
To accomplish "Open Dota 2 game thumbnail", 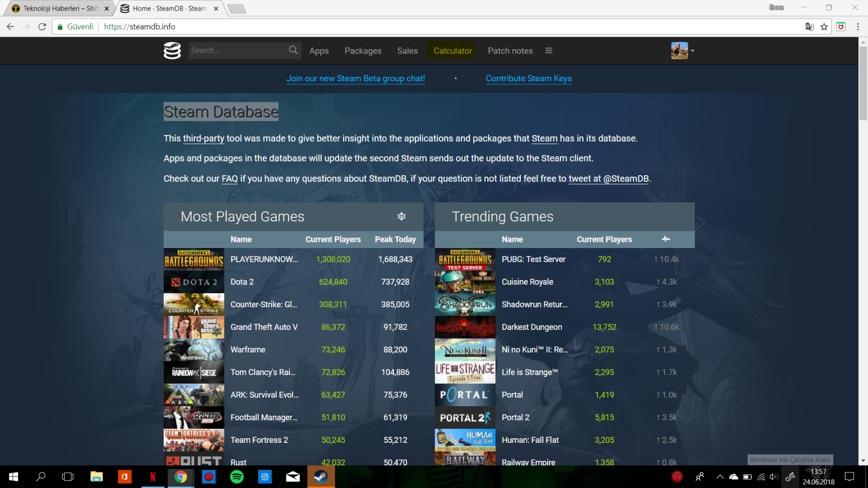I will click(194, 282).
